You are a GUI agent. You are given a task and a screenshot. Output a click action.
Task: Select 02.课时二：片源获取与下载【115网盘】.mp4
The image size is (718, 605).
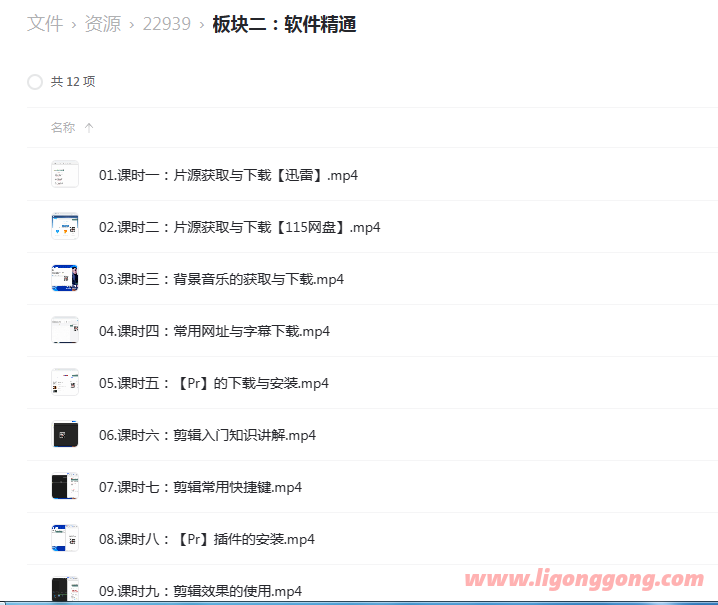pyautogui.click(x=239, y=227)
